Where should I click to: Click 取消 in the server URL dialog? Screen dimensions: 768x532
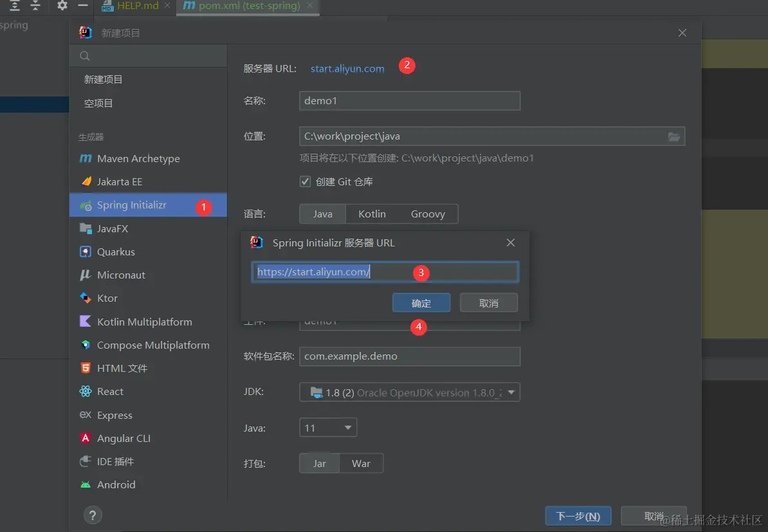click(x=489, y=303)
